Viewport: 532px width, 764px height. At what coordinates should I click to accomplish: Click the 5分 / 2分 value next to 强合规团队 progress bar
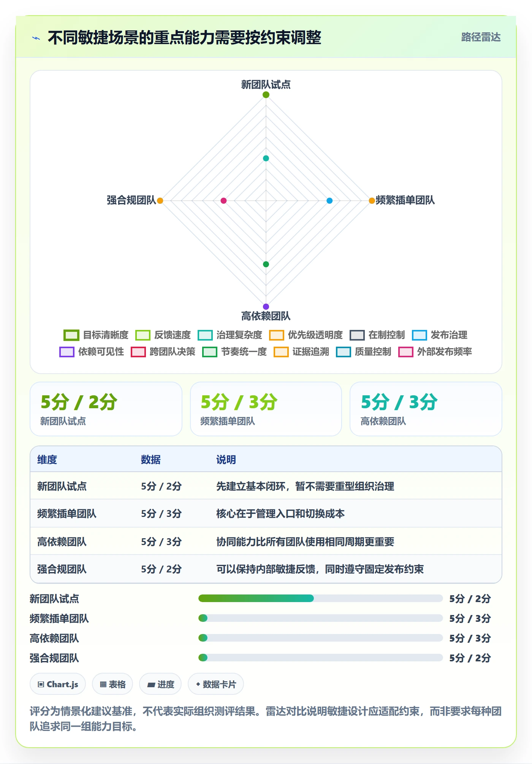pyautogui.click(x=470, y=658)
